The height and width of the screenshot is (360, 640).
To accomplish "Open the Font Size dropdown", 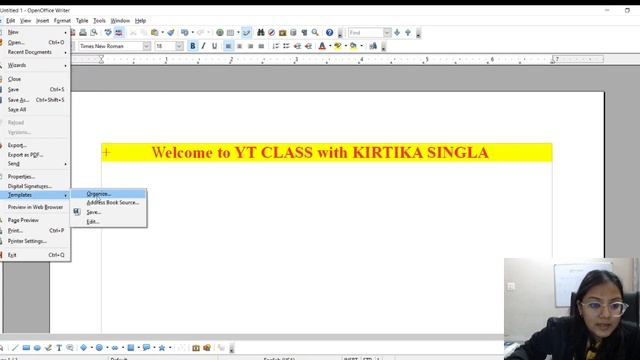I will [179, 46].
